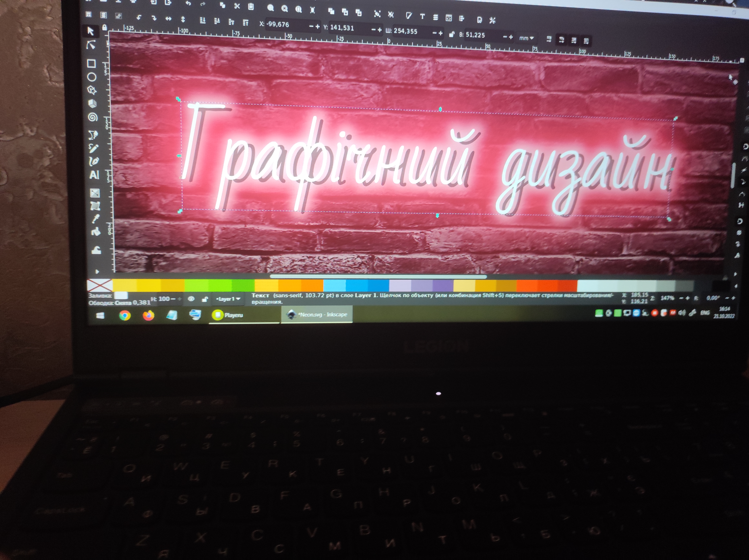749x560 pixels.
Task: Select the Star and polygon tool
Action: tap(92, 90)
